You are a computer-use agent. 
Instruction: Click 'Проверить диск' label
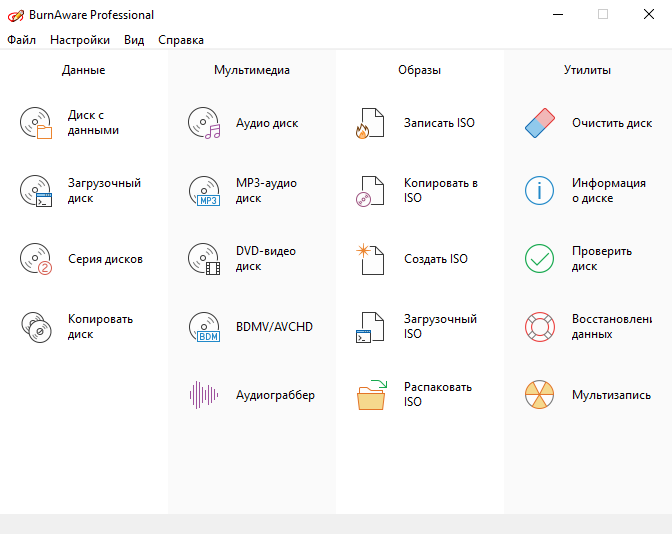602,258
